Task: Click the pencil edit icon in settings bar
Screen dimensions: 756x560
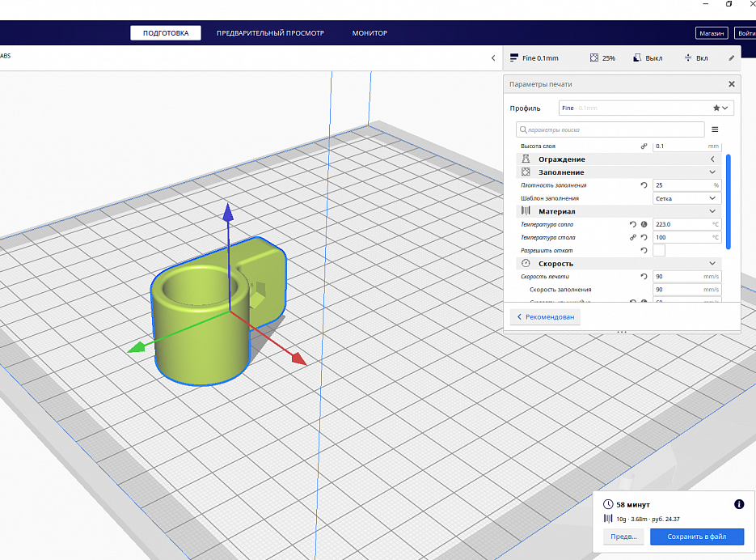Action: pyautogui.click(x=732, y=58)
